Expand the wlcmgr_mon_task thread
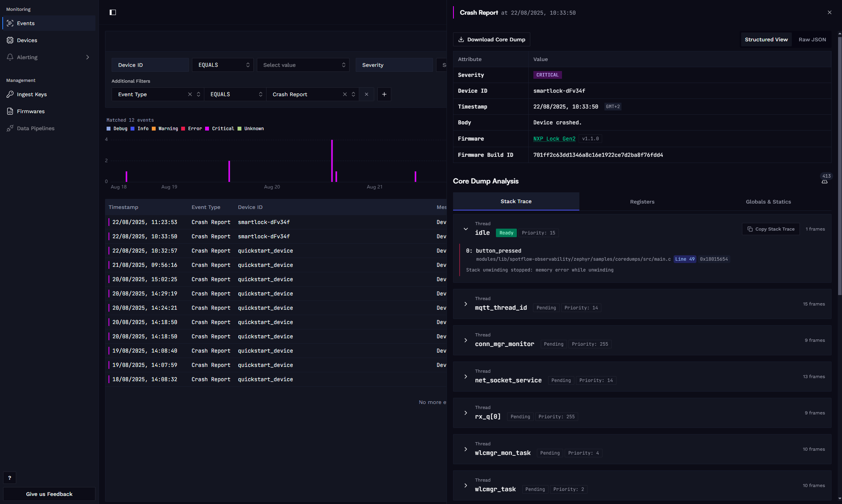Screen dimensions: 842x504 coord(466,449)
